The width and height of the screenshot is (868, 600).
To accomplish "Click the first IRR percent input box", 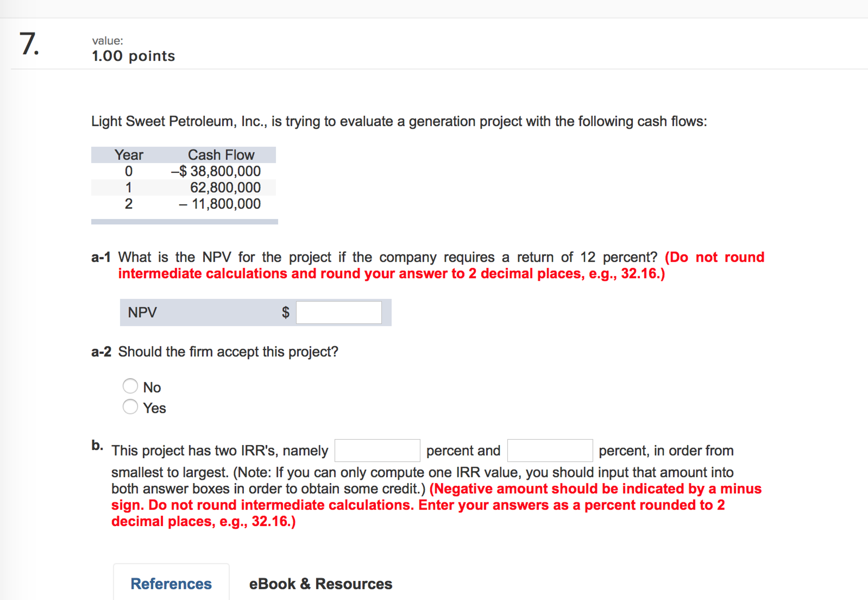I will (x=377, y=450).
